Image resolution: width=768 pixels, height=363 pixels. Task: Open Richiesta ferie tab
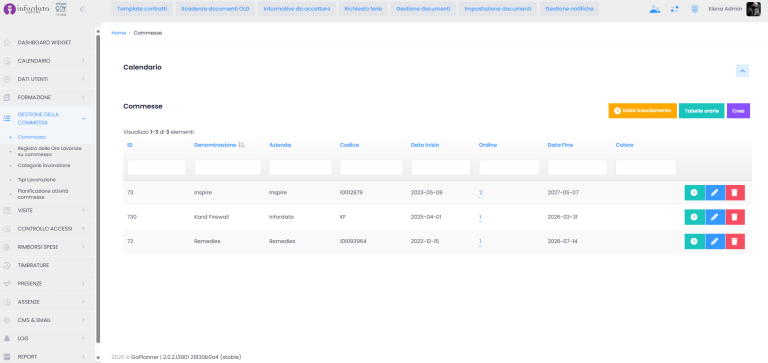[363, 9]
